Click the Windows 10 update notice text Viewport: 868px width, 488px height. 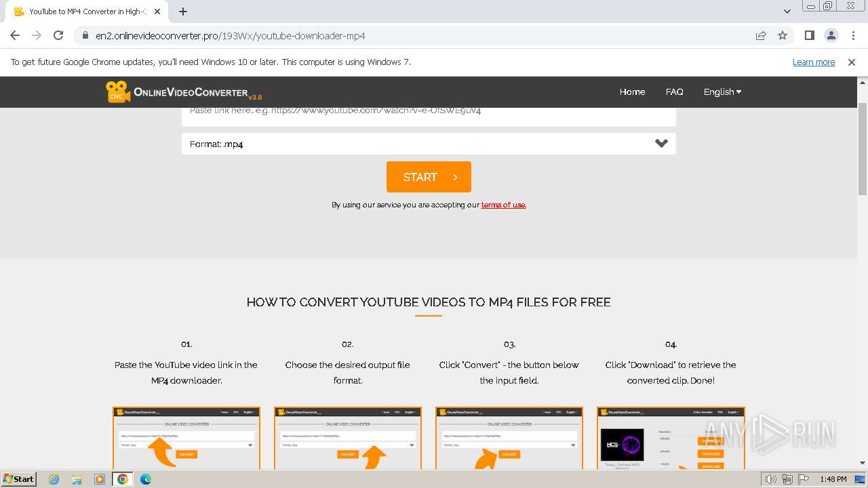click(211, 62)
